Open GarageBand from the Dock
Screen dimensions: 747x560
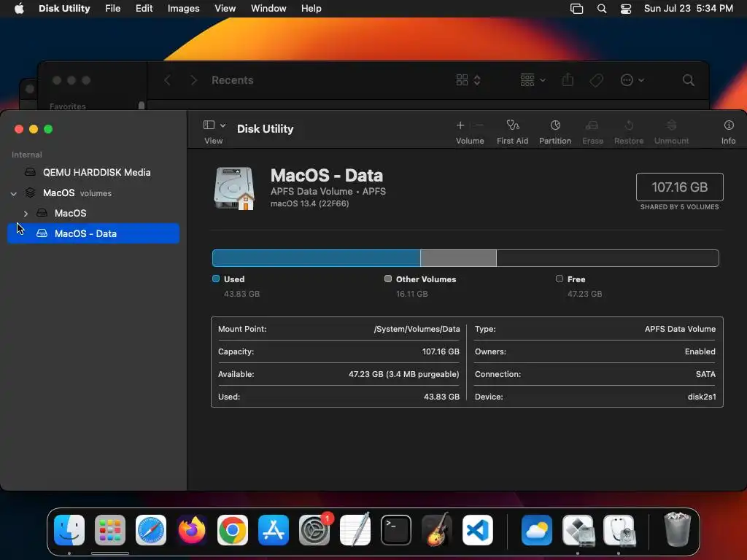click(x=437, y=529)
